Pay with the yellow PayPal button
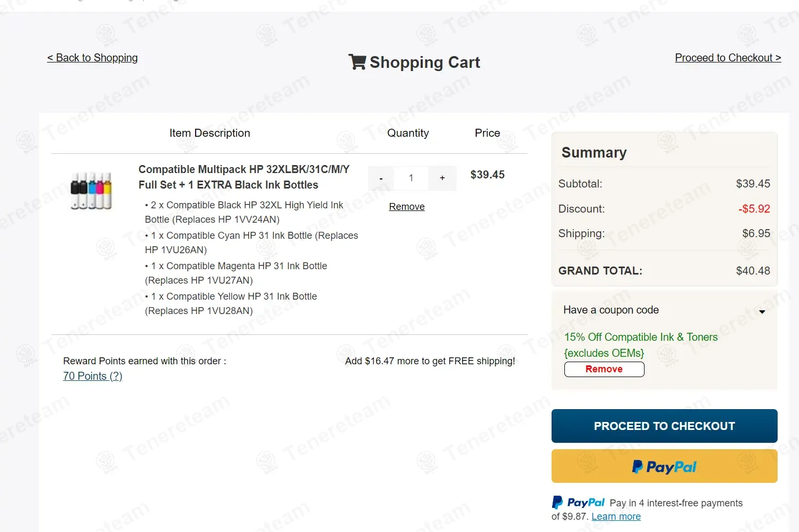The width and height of the screenshot is (799, 532). 664,466
